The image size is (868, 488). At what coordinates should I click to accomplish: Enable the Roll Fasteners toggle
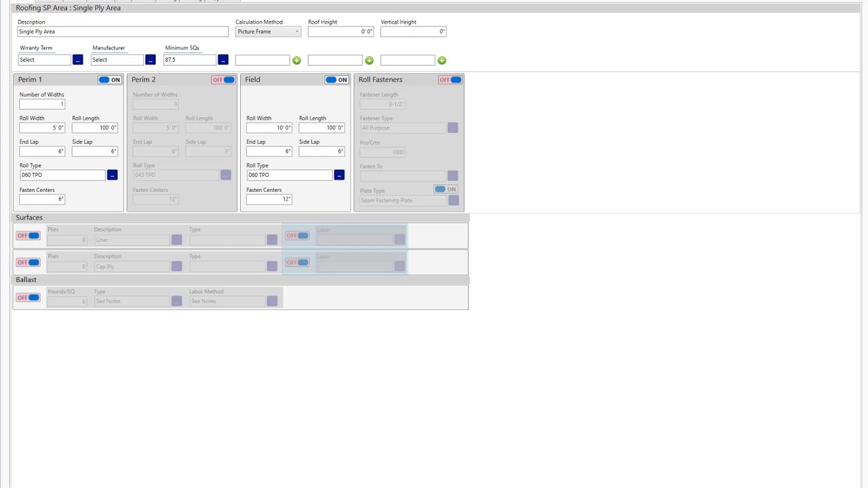pos(450,80)
